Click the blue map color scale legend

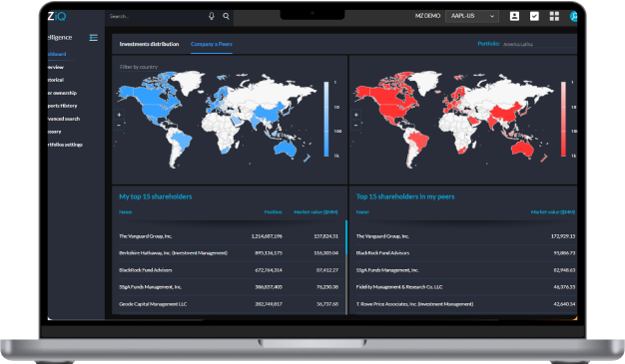click(x=326, y=119)
